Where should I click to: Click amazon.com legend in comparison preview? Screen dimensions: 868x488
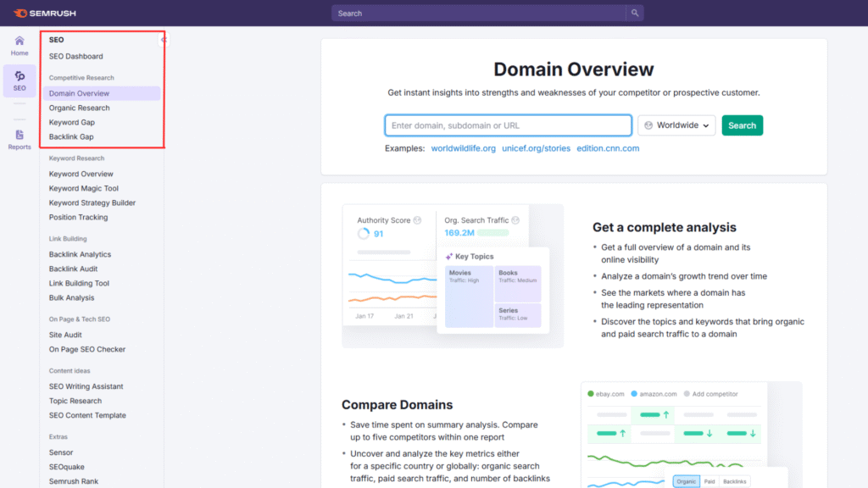[x=654, y=394]
